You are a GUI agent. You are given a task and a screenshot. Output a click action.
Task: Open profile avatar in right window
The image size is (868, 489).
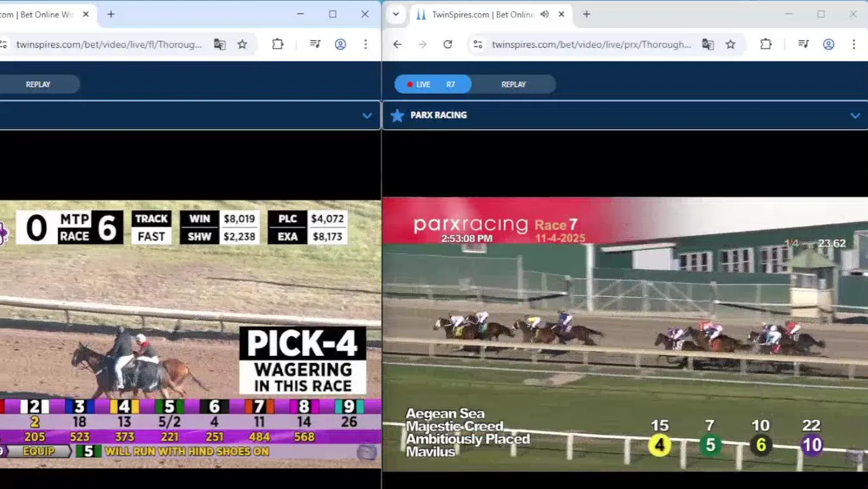829,44
